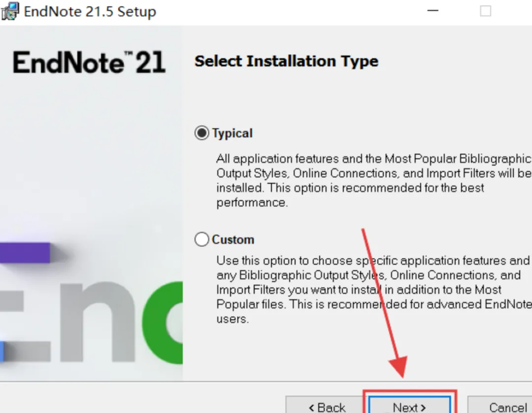
Task: Click the "Select Installation Type" heading
Action: pyautogui.click(x=286, y=62)
